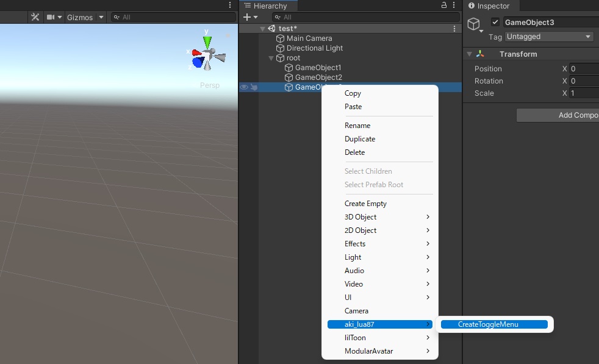
Task: Choose Paste from the context menu
Action: 380,107
